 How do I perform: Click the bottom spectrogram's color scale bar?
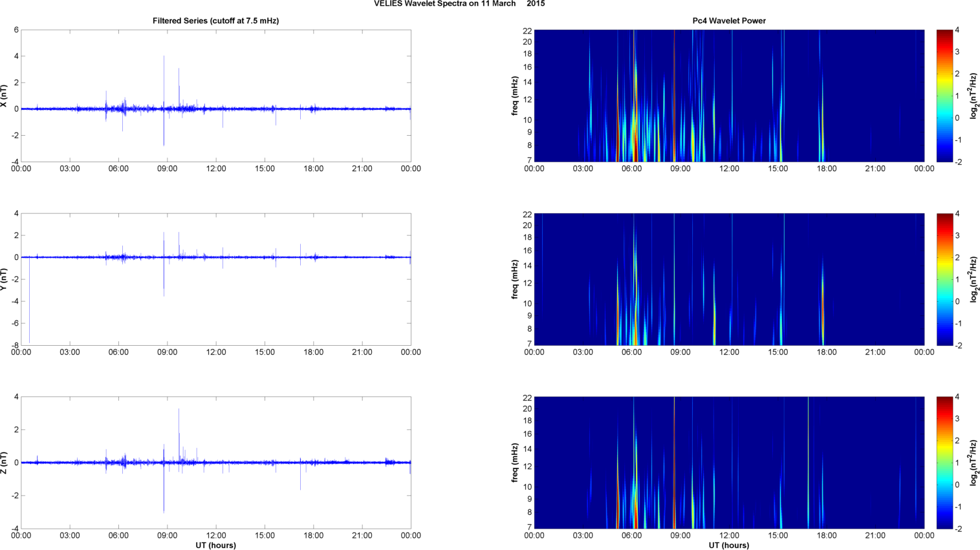tap(944, 463)
